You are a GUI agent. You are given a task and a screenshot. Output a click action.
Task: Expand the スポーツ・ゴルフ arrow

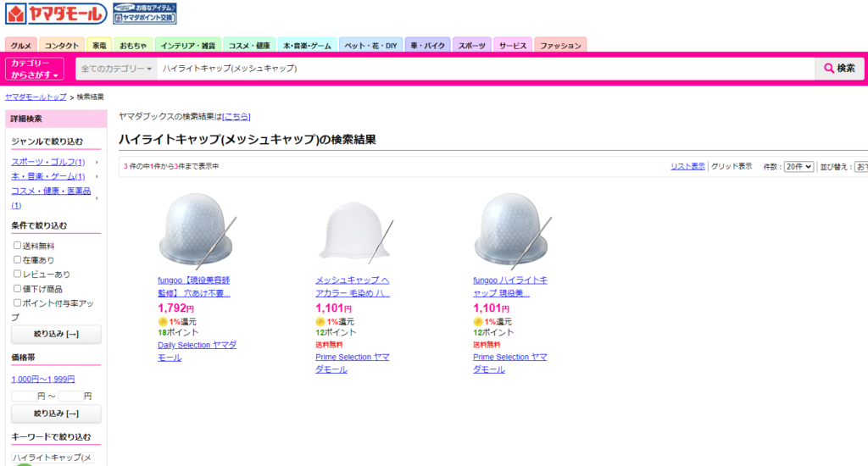(x=97, y=162)
